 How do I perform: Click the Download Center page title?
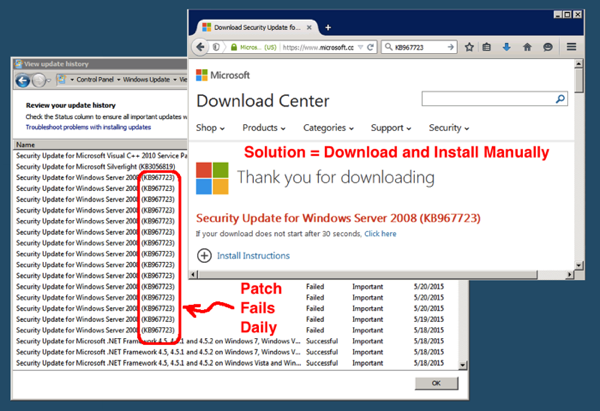click(262, 101)
